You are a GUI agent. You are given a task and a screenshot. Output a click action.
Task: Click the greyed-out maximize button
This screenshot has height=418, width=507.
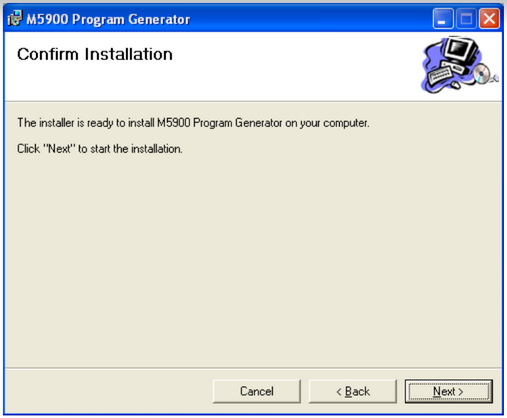click(466, 19)
